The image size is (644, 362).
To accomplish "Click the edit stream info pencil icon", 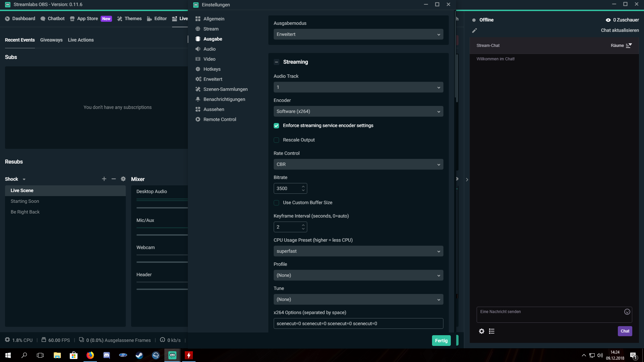I will click(474, 31).
